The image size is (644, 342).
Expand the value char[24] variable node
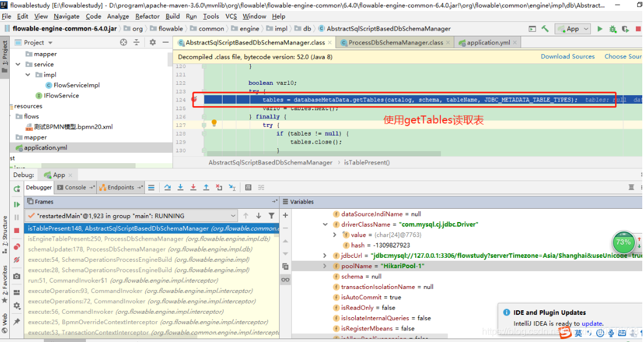click(335, 235)
